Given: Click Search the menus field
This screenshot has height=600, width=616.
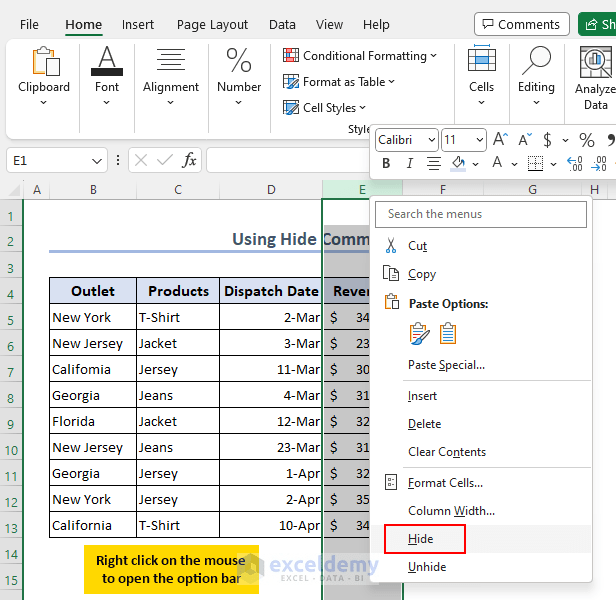Looking at the screenshot, I should [x=481, y=214].
